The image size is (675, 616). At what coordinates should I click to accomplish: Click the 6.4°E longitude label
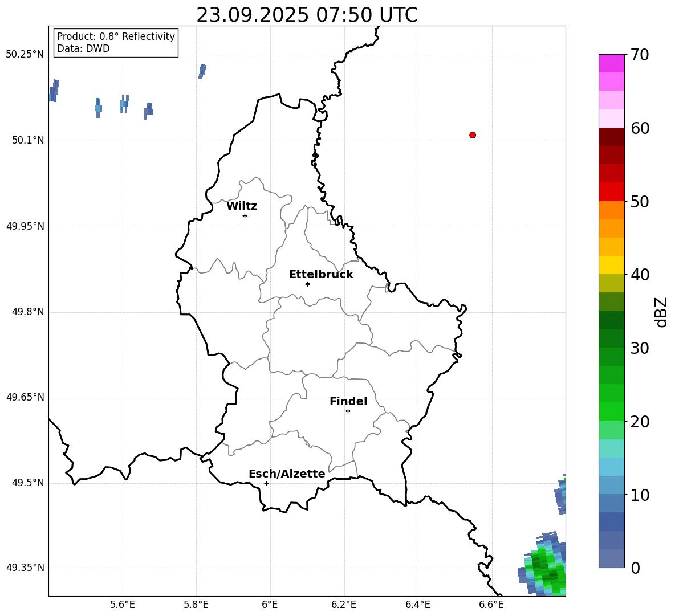[x=417, y=605]
